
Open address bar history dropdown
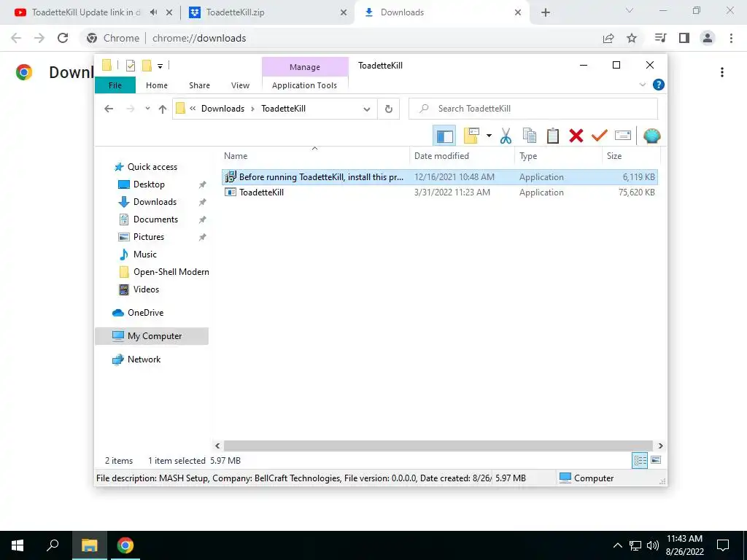(366, 109)
